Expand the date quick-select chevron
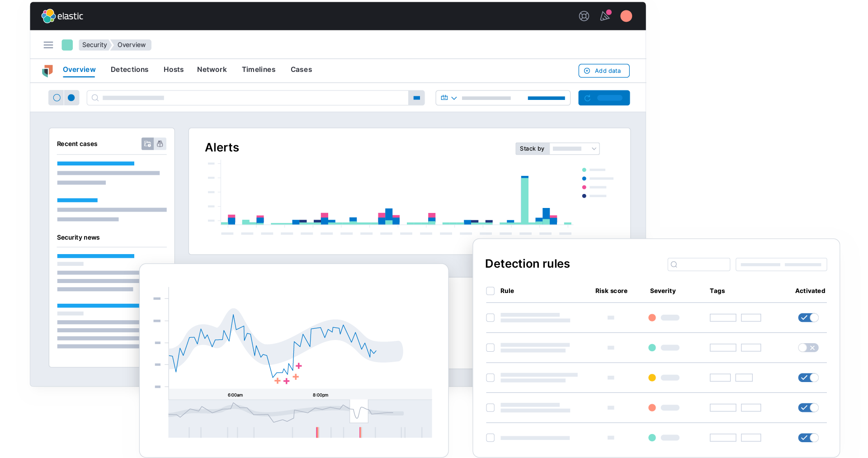868x458 pixels. coord(454,98)
